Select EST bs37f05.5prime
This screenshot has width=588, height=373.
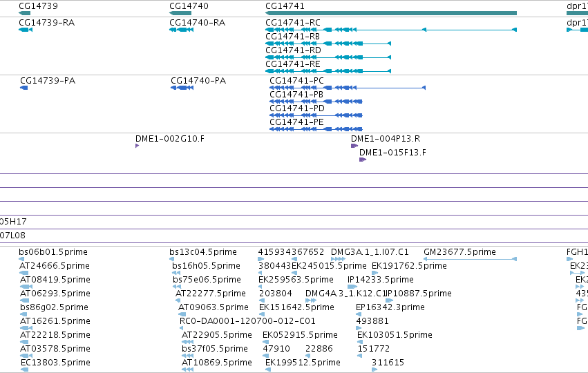[215, 349]
